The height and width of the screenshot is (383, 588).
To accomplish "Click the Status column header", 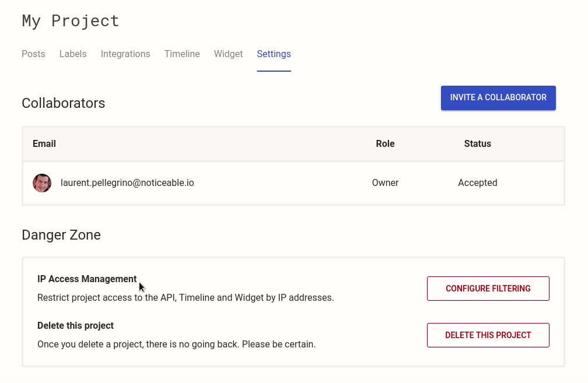I will (x=477, y=144).
